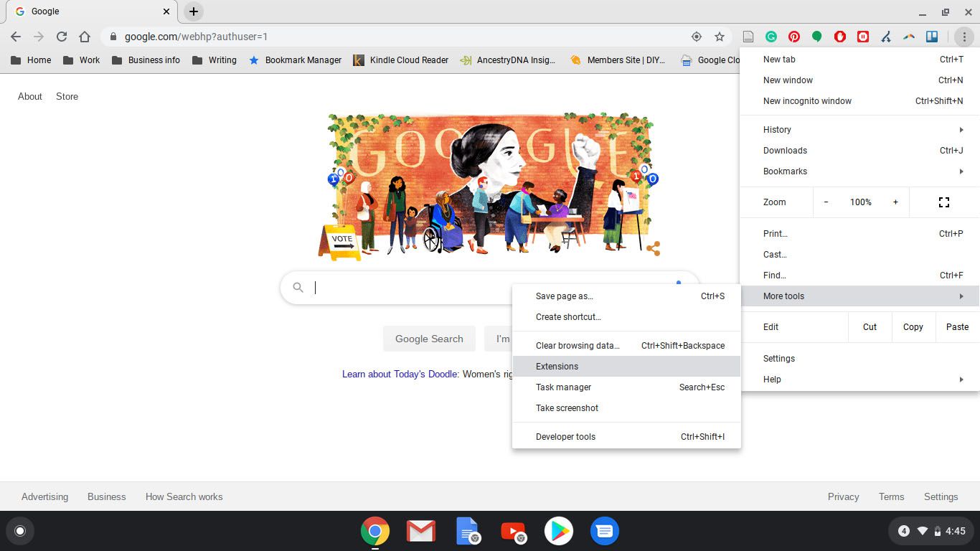Open Developer tools from submenu
This screenshot has height=551, width=980.
(x=626, y=437)
